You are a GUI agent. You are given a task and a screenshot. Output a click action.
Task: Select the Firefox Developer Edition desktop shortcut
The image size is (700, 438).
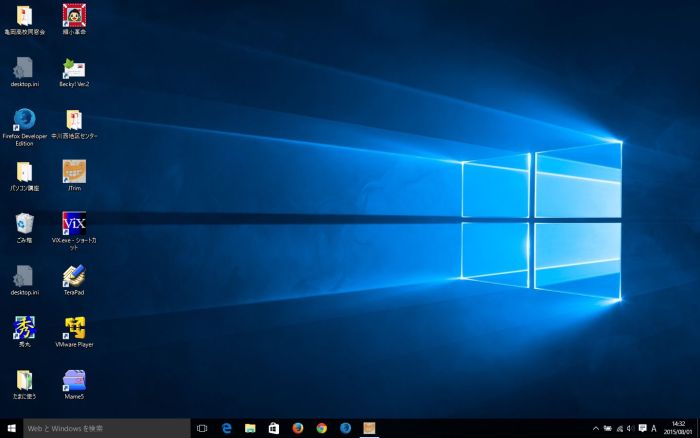[24, 119]
